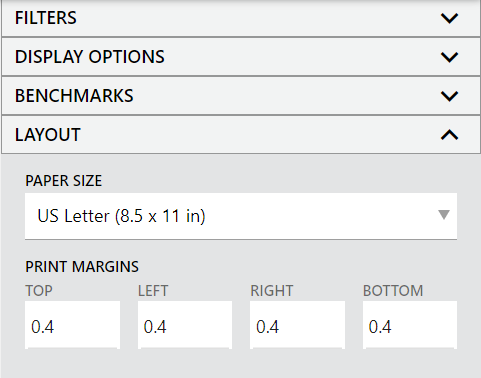The width and height of the screenshot is (481, 378).
Task: Click the BOTTOM margin label
Action: coord(393,291)
